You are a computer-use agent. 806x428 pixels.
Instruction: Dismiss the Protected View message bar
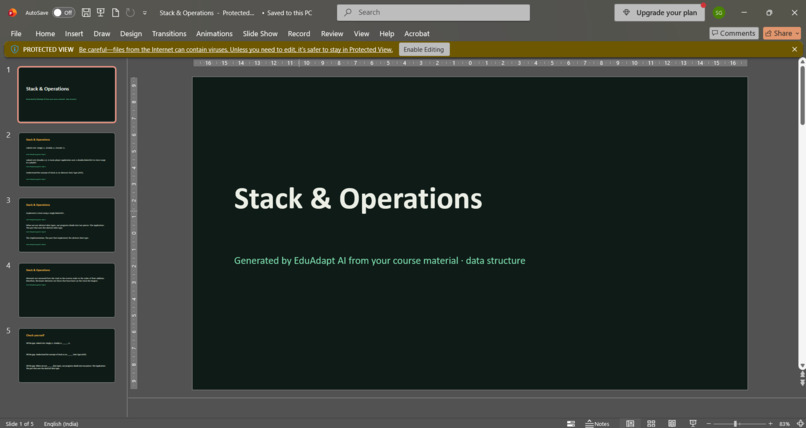795,49
